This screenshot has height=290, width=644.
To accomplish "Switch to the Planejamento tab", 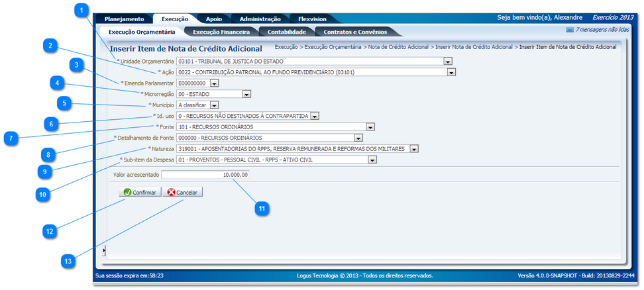I will 124,19.
